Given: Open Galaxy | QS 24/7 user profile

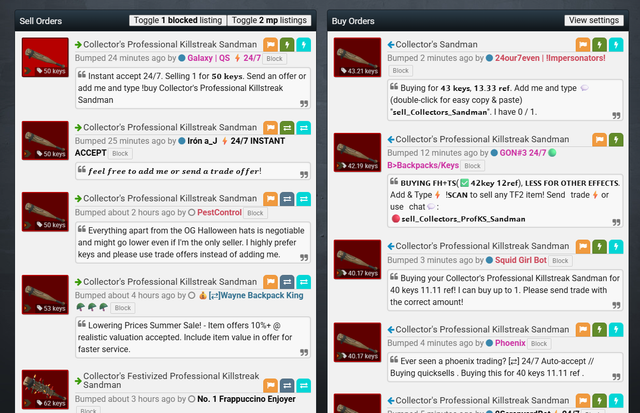Looking at the screenshot, I should pyautogui.click(x=224, y=58).
